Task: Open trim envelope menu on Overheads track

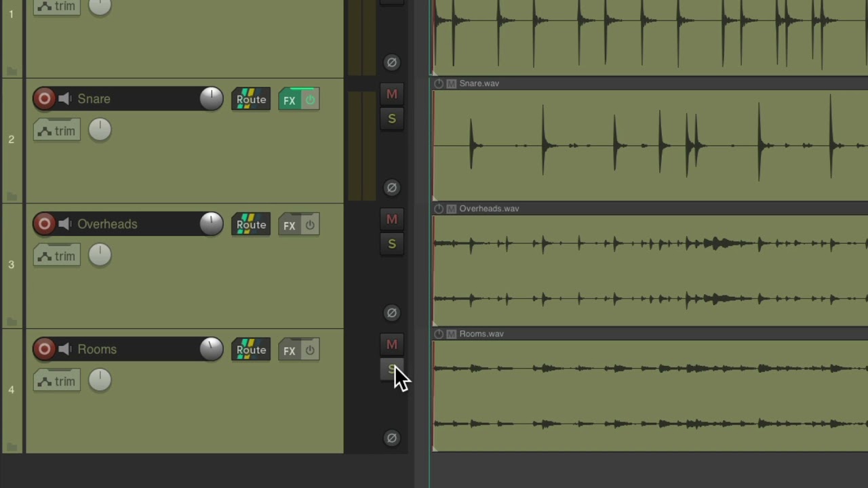Action: click(x=57, y=256)
